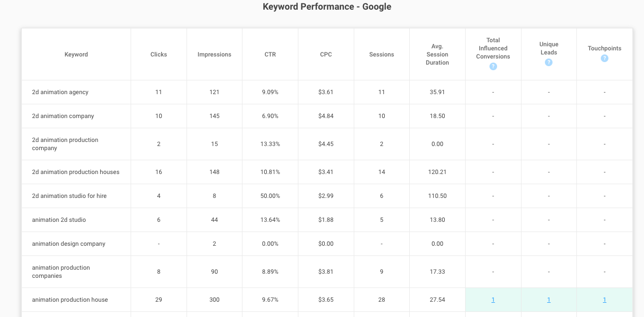The image size is (644, 317).
Task: Open Touchpoints link valued 1
Action: 604,300
